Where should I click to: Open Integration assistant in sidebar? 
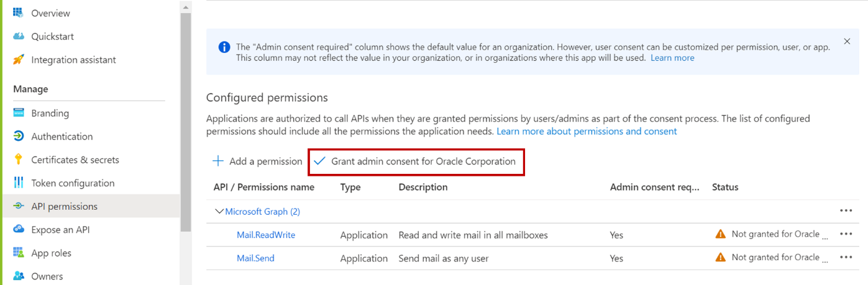pyautogui.click(x=73, y=60)
